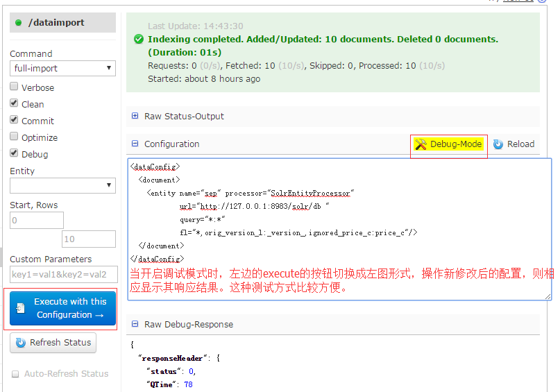Click the document icon on Execute button

coord(21,308)
